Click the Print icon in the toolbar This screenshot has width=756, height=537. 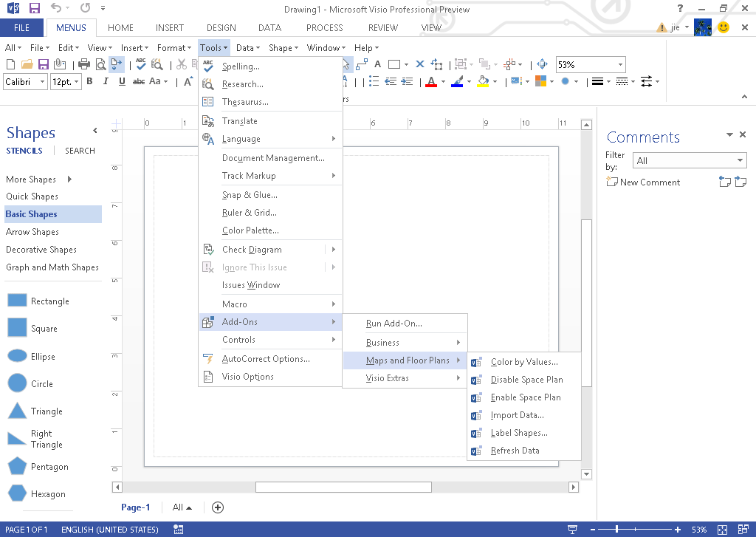(x=84, y=64)
